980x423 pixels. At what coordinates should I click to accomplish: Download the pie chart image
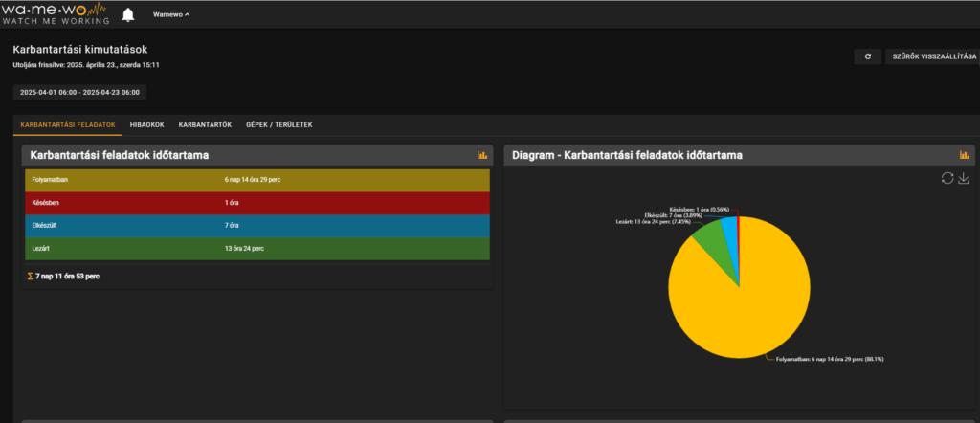point(963,178)
